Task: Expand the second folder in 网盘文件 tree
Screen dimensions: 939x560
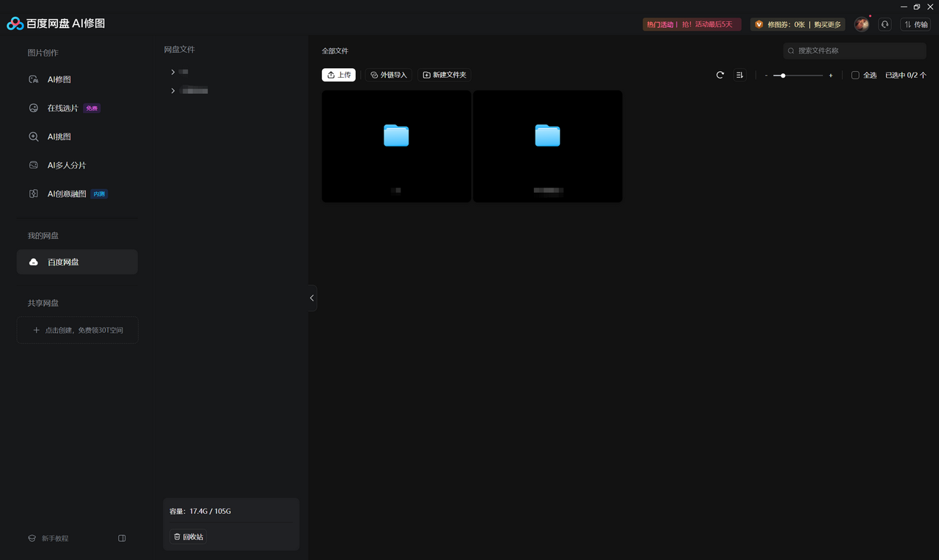Action: point(173,91)
